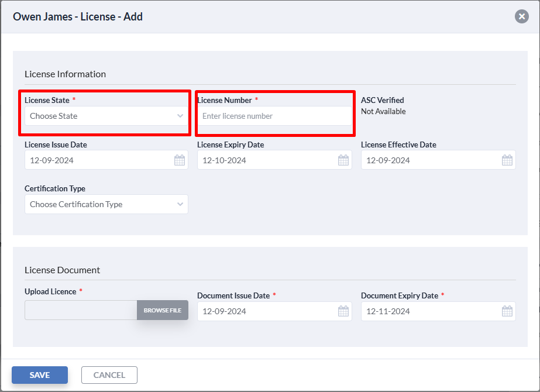Click the License Issue Date field

coord(106,160)
